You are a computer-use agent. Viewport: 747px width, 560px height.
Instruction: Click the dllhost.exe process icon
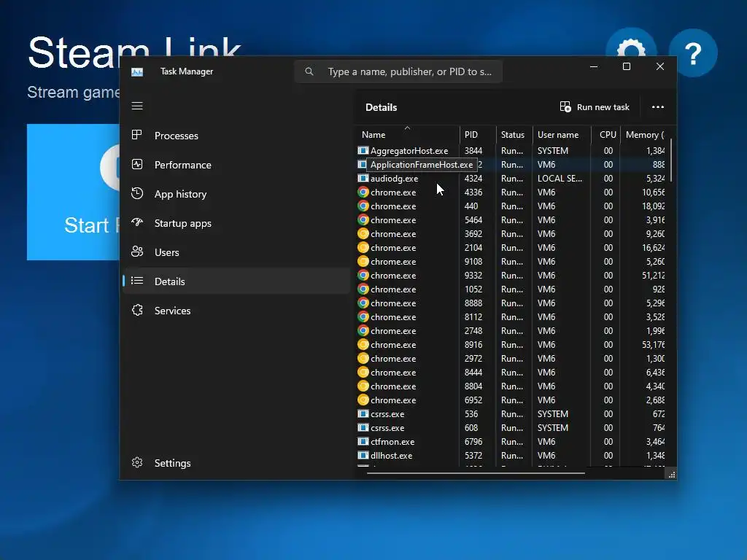coord(363,455)
